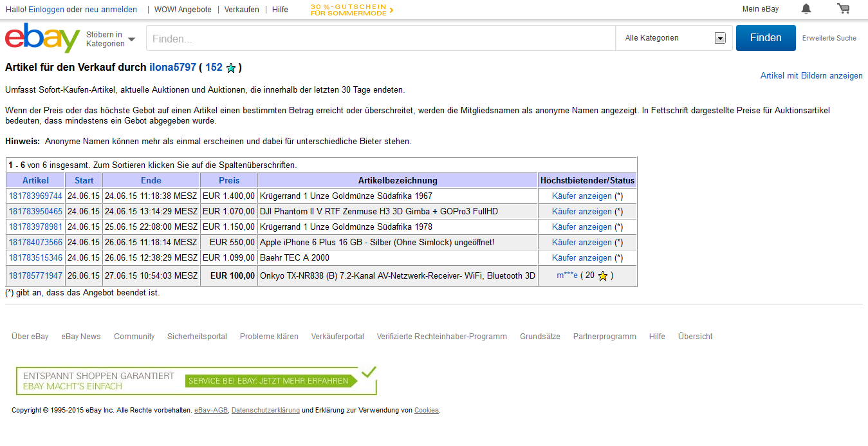The image size is (868, 446).
Task: Open item number 181783515346
Action: (35, 258)
